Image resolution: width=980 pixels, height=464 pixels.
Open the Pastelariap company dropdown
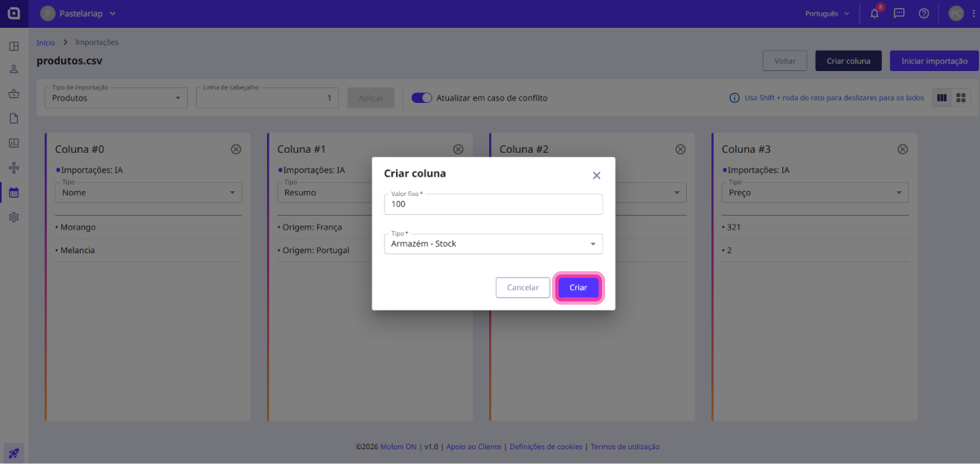[x=78, y=13]
